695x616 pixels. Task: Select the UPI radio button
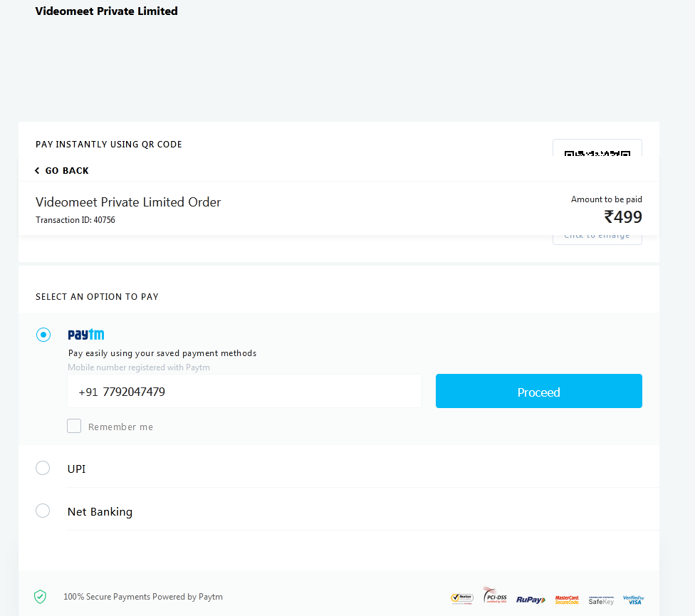tap(43, 468)
